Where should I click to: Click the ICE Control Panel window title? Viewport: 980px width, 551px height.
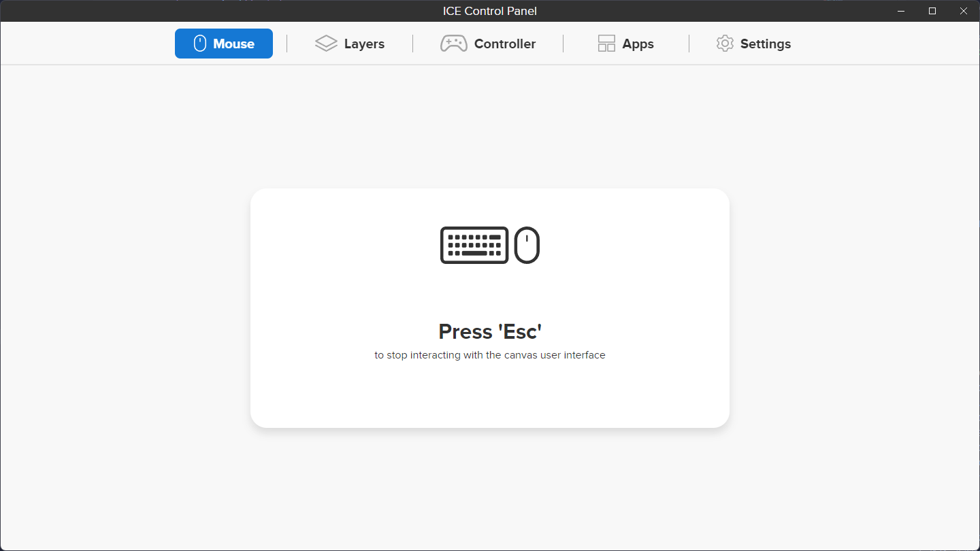[490, 11]
